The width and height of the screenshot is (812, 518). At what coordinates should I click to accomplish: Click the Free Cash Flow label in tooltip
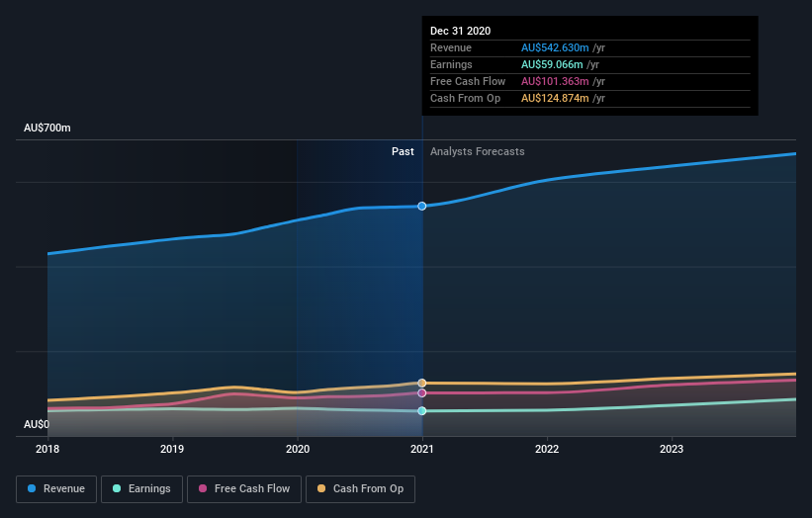[x=468, y=81]
